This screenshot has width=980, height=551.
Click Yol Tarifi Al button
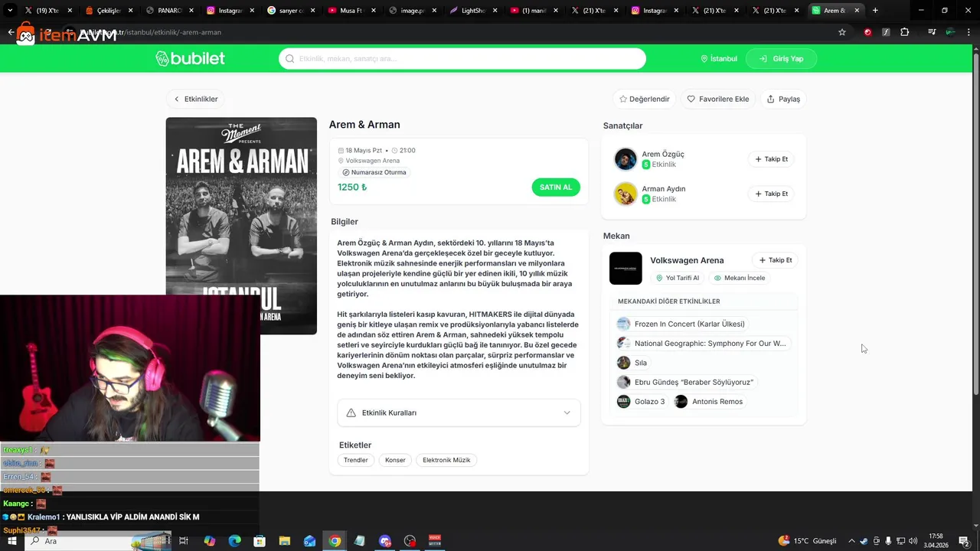click(x=678, y=278)
